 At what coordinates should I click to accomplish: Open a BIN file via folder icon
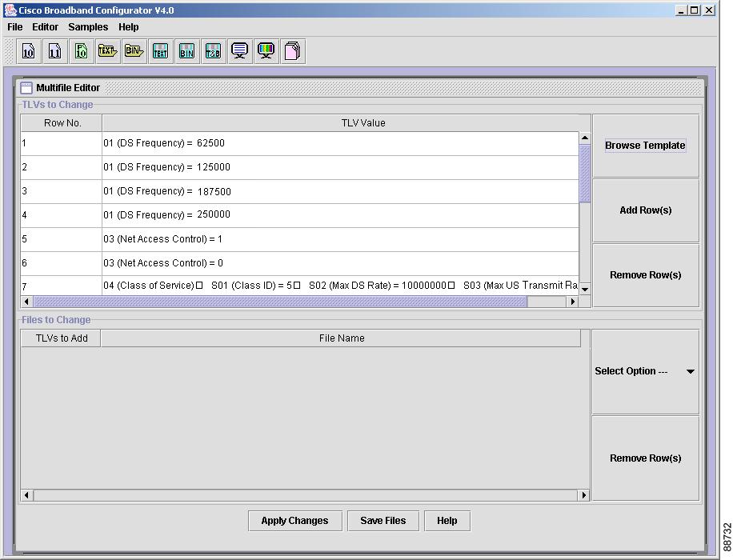[x=134, y=51]
